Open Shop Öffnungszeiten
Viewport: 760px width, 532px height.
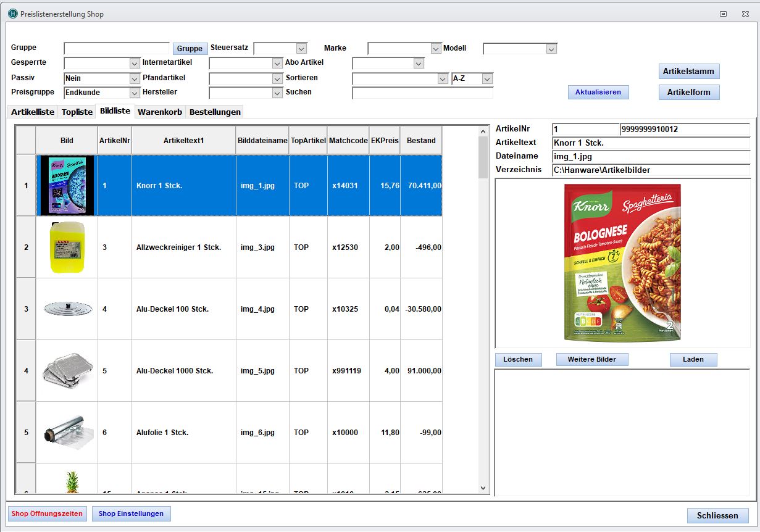pos(47,513)
